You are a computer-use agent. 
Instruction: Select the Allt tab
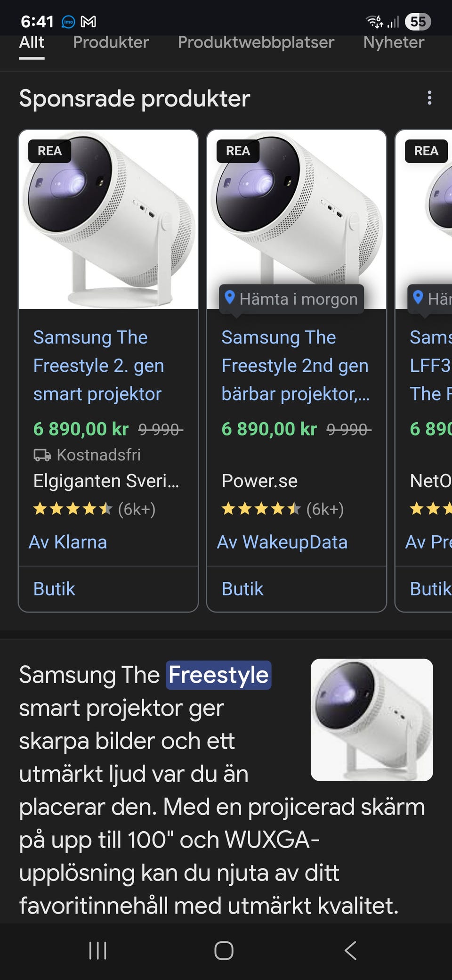pos(32,42)
